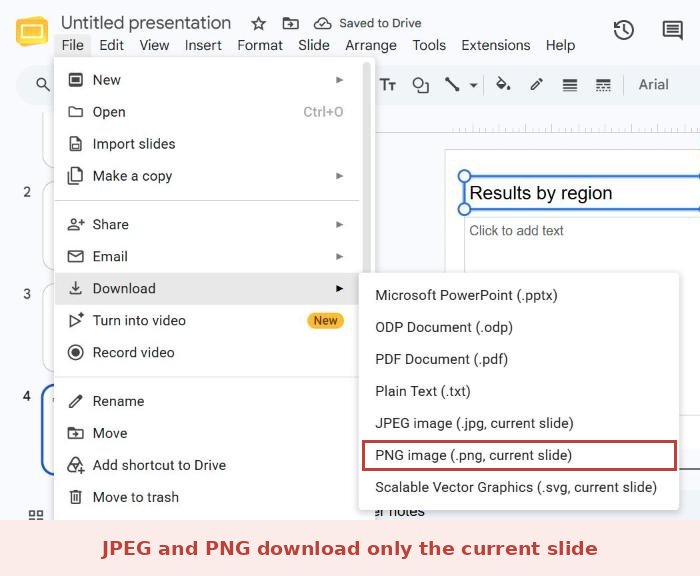The image size is (700, 576).
Task: Click the cloud Saved to Drive icon
Action: (322, 23)
